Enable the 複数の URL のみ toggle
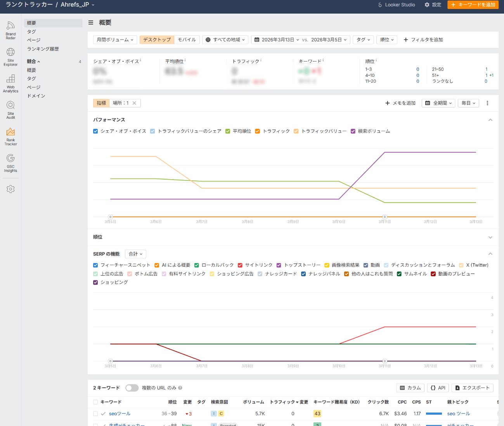Viewport: 504px width, 426px height. pos(132,388)
